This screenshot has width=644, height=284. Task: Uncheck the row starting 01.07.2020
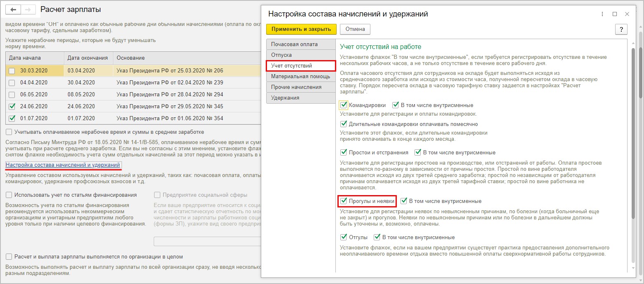pos(12,118)
